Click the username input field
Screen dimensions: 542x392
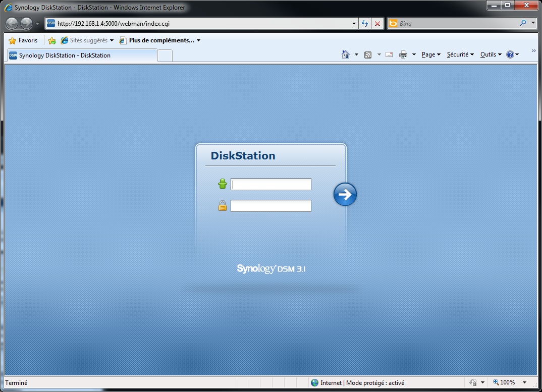pyautogui.click(x=271, y=184)
